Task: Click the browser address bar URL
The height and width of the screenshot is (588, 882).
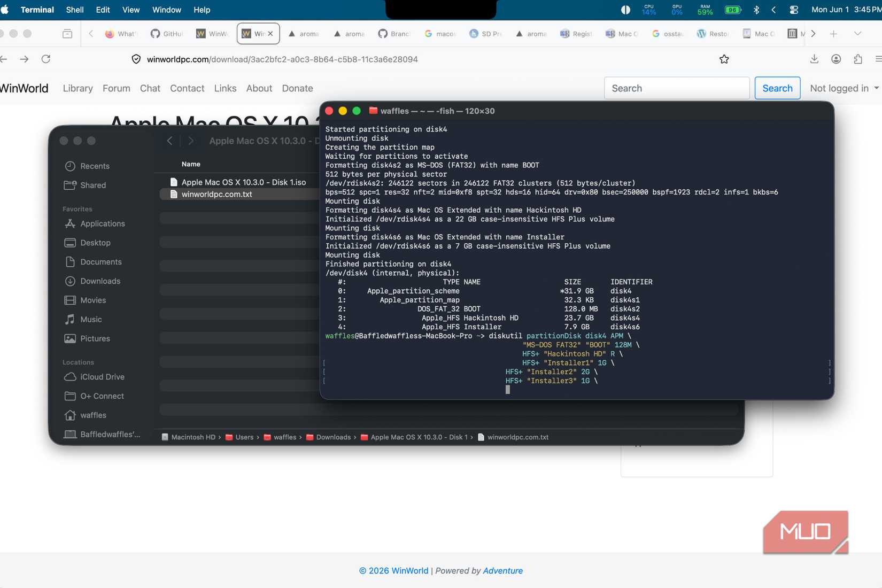Action: (x=282, y=59)
